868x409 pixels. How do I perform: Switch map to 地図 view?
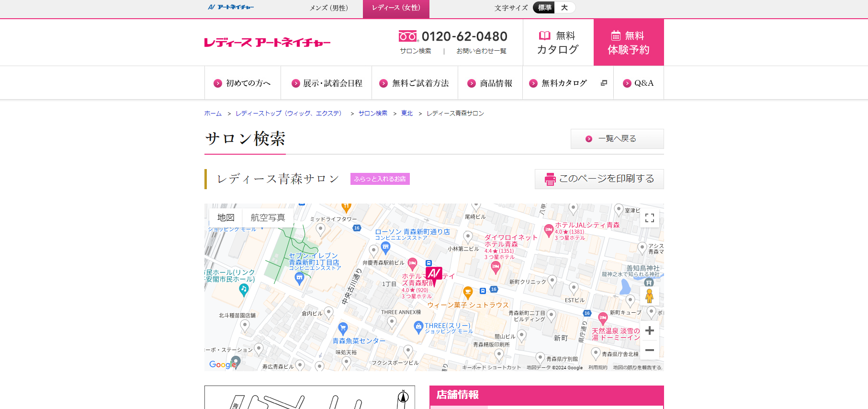226,217
